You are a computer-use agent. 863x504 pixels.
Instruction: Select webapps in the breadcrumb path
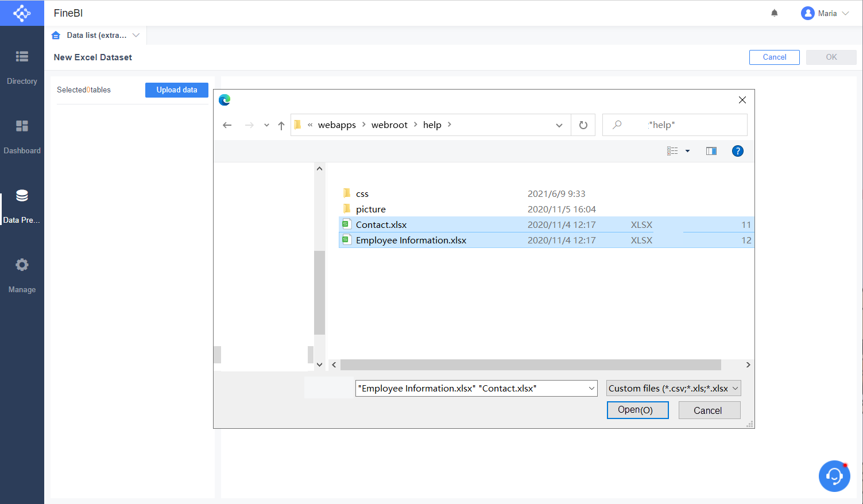click(x=337, y=125)
